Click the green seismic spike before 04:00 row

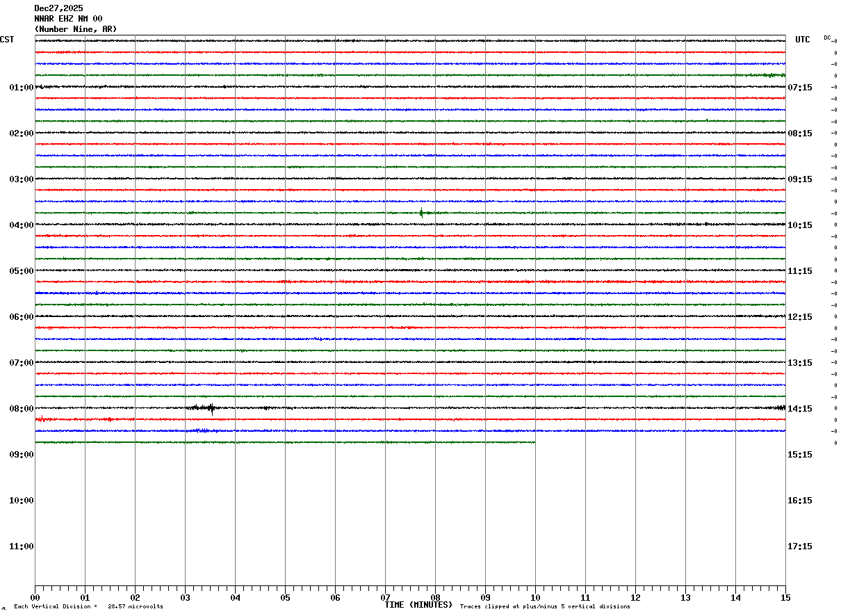tap(421, 213)
